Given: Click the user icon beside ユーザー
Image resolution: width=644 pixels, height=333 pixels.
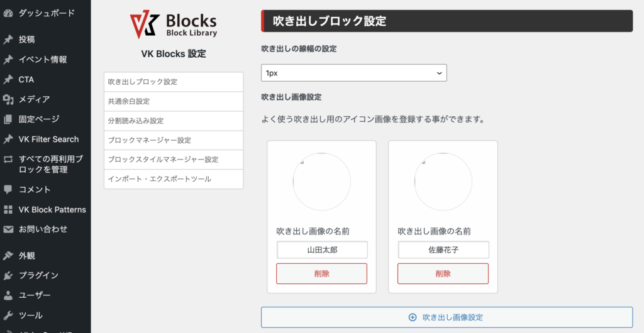Looking at the screenshot, I should [x=8, y=295].
